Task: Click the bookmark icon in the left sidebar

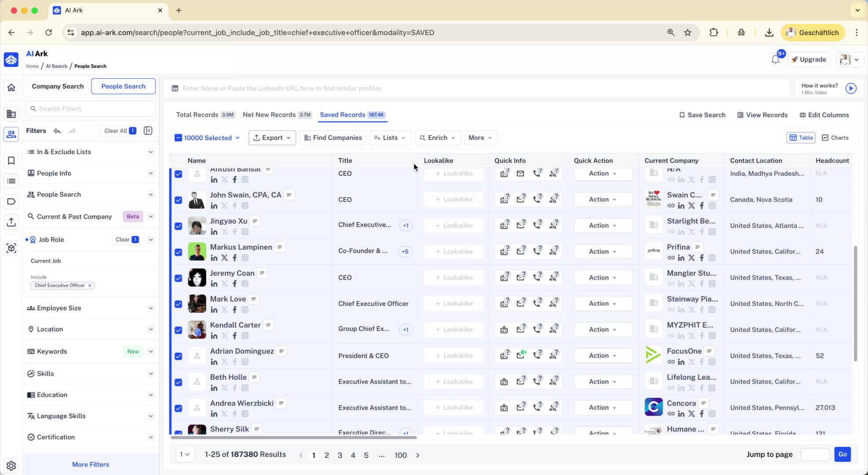Action: tap(11, 161)
